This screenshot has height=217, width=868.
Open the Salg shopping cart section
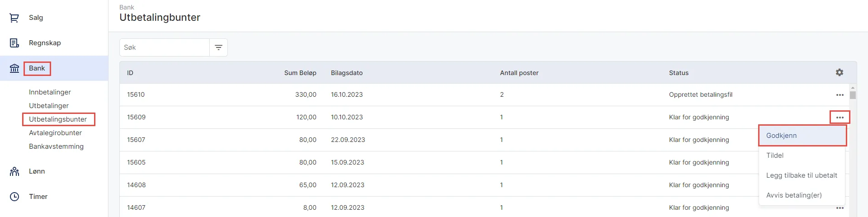(14, 18)
